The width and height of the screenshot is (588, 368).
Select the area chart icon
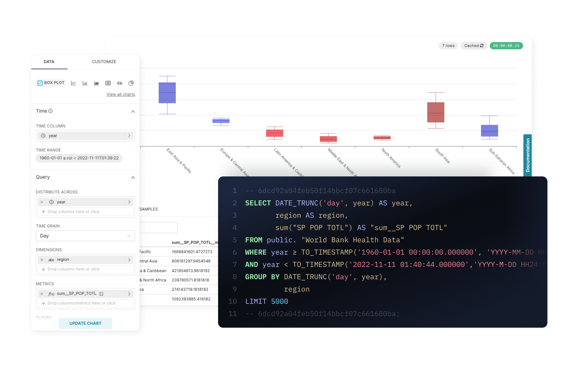pos(96,83)
